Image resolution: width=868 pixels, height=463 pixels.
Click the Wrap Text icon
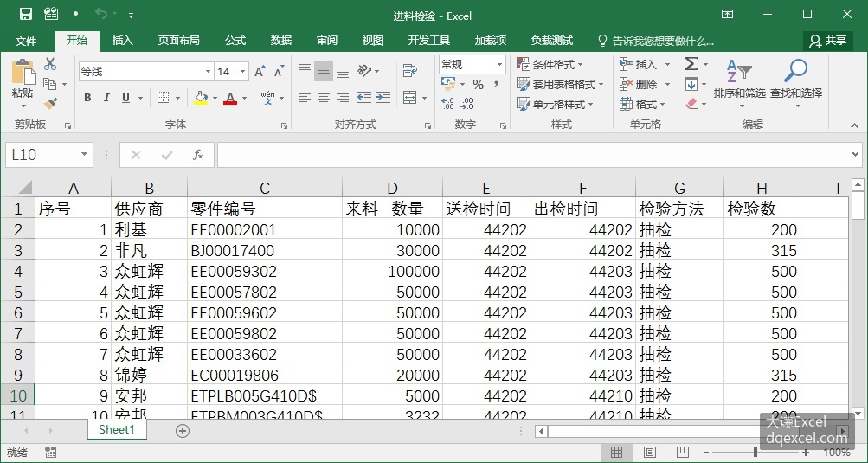point(409,70)
